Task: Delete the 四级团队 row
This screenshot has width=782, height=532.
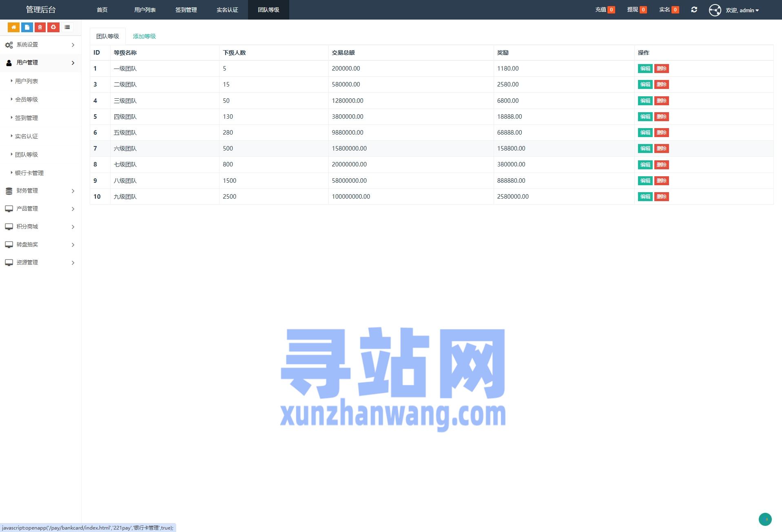Action: pos(662,117)
